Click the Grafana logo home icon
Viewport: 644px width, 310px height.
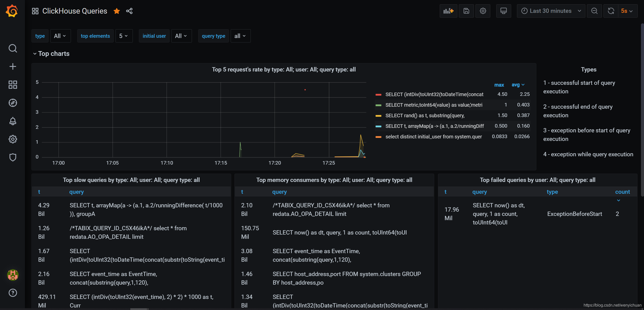(12, 11)
